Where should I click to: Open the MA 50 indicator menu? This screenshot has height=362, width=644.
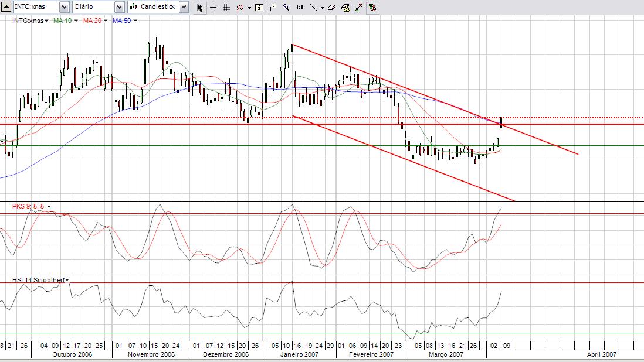tap(125, 21)
